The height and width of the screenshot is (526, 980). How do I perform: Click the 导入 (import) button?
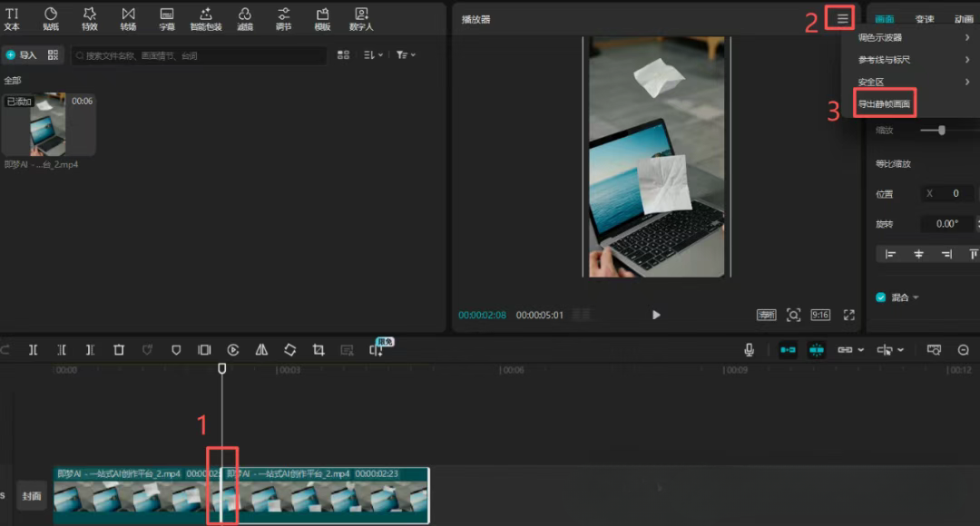[22, 55]
